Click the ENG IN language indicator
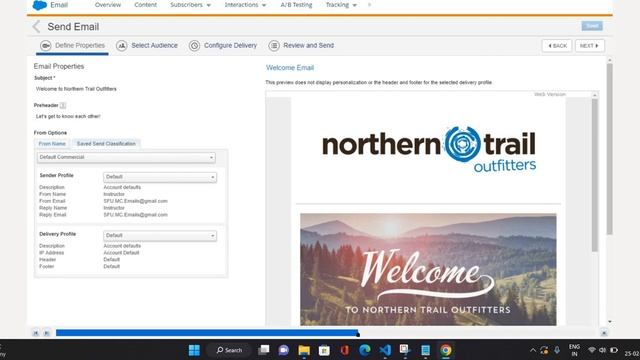 [574, 350]
